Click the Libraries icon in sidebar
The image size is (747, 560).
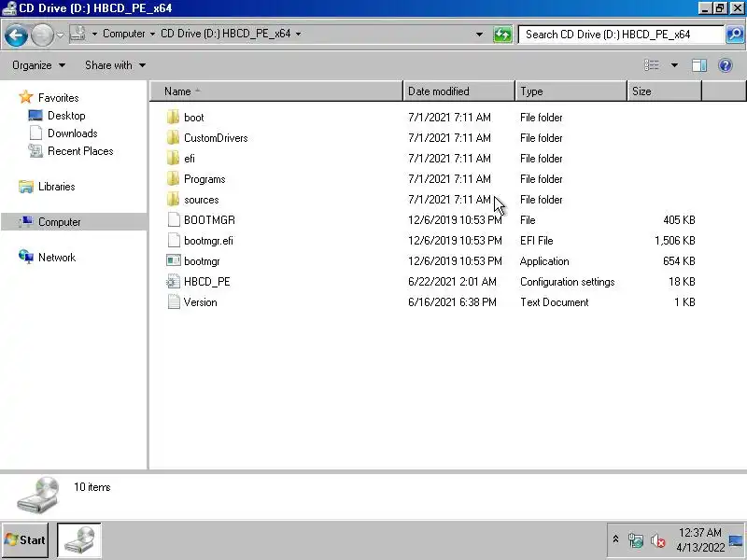[x=26, y=187]
